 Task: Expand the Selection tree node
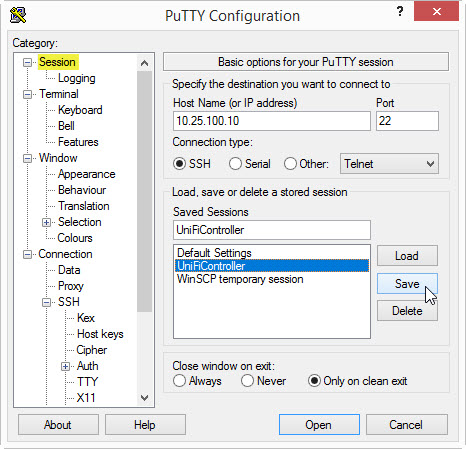pos(47,222)
